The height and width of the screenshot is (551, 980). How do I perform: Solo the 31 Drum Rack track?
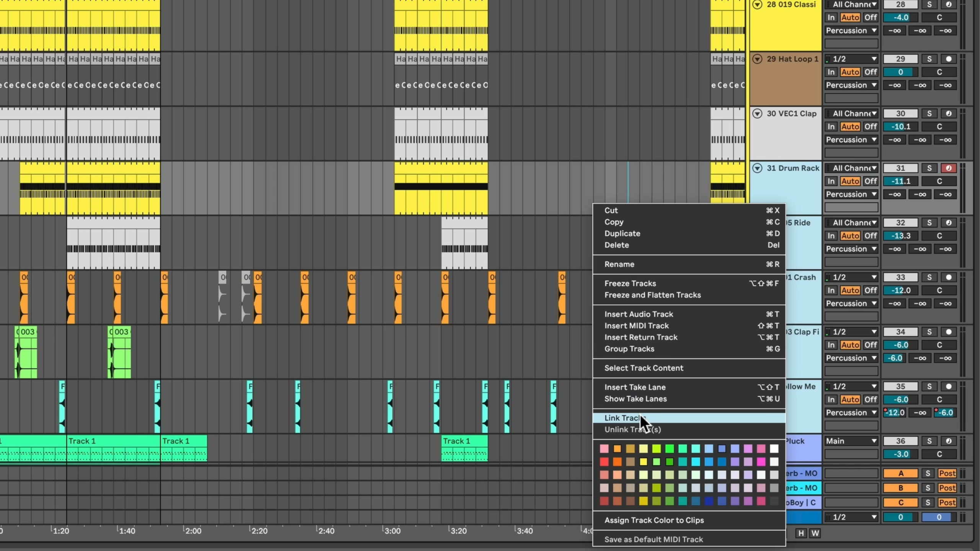coord(929,168)
